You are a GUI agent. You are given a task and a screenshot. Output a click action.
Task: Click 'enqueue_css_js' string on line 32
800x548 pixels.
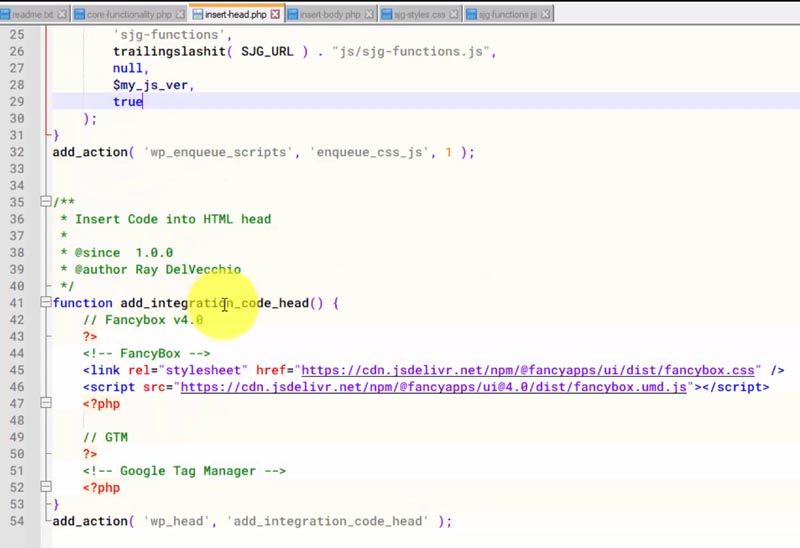369,152
